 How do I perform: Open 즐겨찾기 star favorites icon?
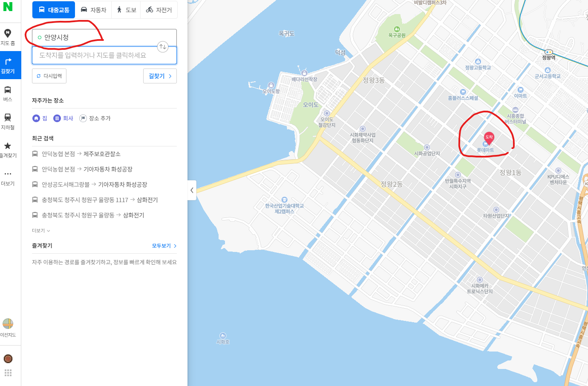tap(8, 150)
